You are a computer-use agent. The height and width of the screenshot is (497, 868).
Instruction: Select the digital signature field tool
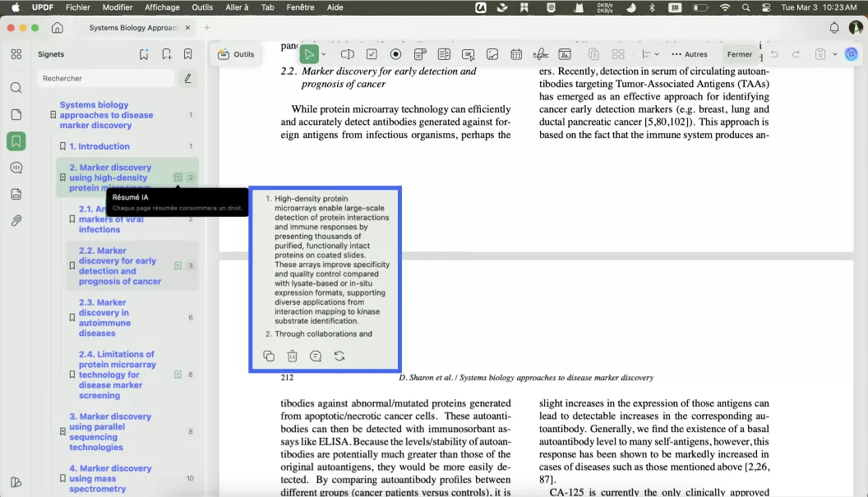point(565,54)
